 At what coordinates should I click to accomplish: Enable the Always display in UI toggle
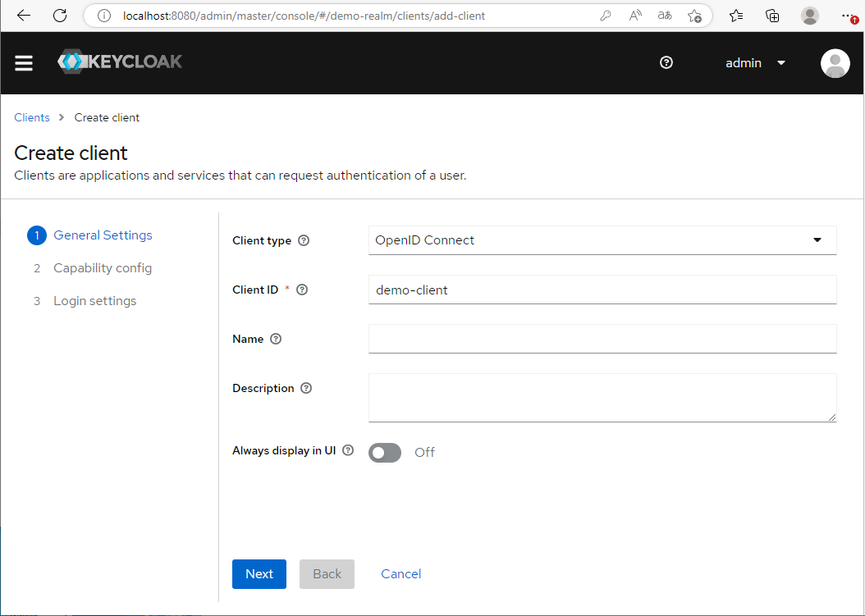(384, 452)
